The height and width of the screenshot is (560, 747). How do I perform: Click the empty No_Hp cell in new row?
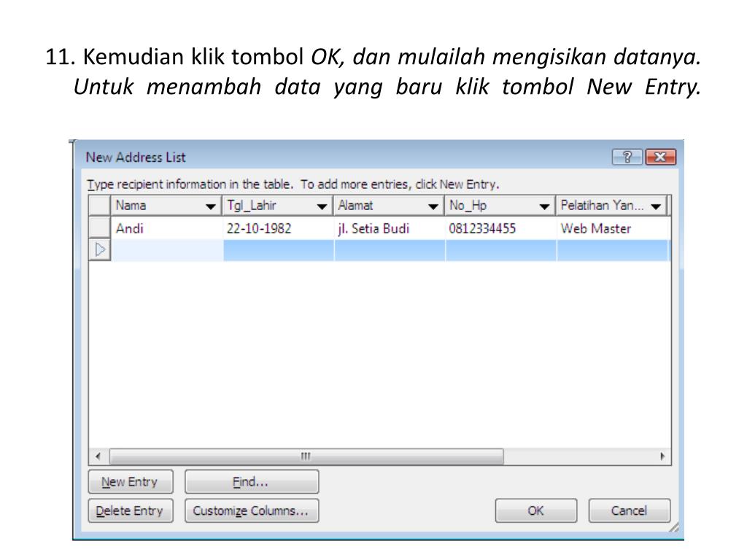(x=500, y=251)
